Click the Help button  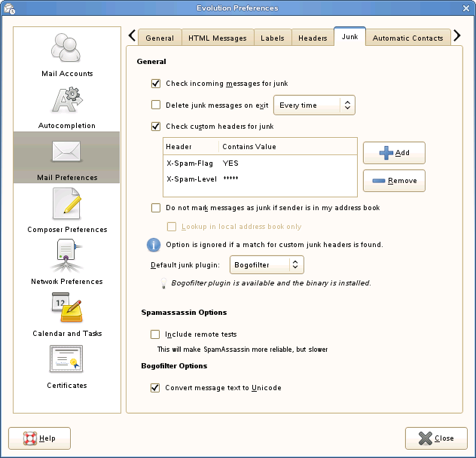coord(39,438)
